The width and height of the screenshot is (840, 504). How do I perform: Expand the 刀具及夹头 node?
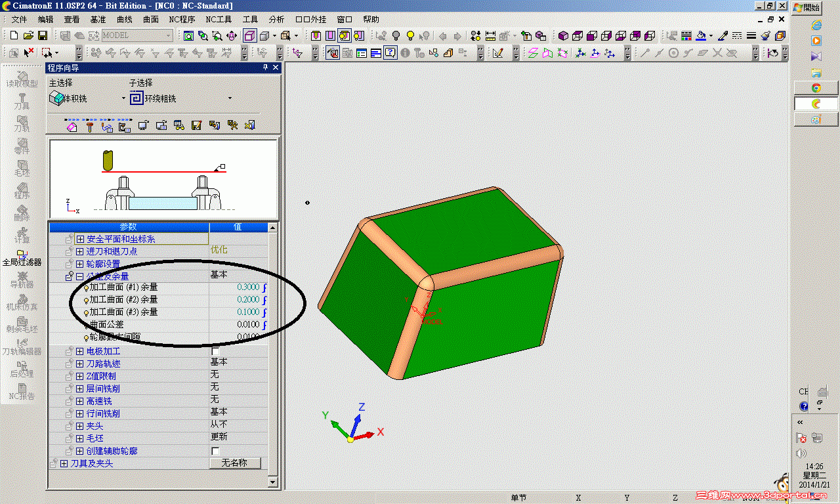[x=64, y=464]
